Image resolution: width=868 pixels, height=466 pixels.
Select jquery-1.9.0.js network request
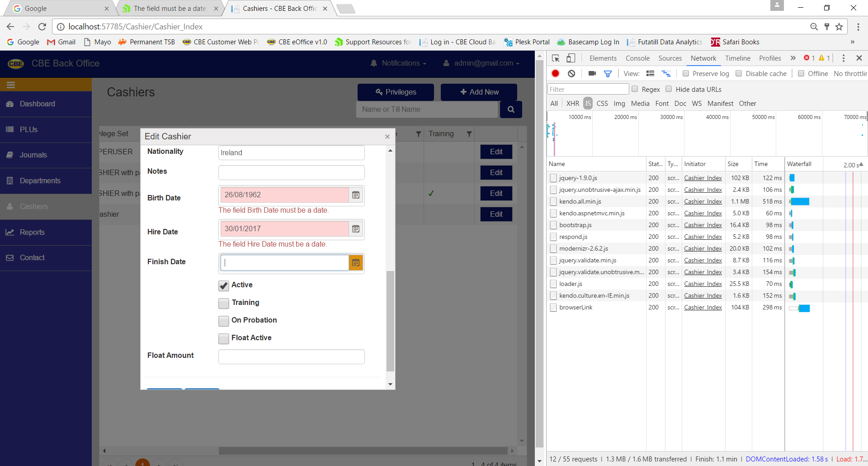pyautogui.click(x=578, y=178)
